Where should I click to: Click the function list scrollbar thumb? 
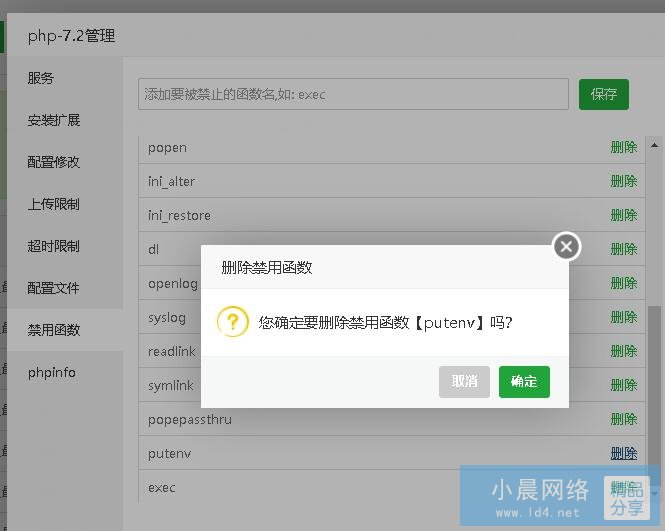click(654, 394)
